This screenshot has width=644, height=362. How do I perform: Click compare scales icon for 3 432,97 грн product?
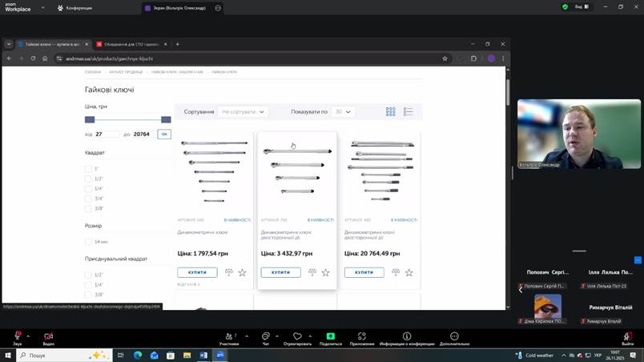(312, 272)
